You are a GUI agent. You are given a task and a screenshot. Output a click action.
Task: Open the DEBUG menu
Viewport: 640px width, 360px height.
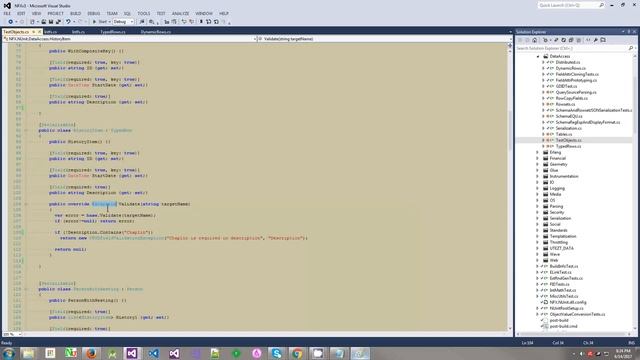coord(93,13)
